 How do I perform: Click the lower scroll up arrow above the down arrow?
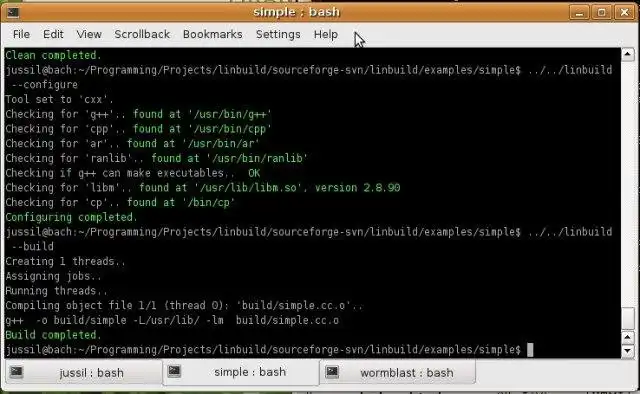tap(628, 337)
